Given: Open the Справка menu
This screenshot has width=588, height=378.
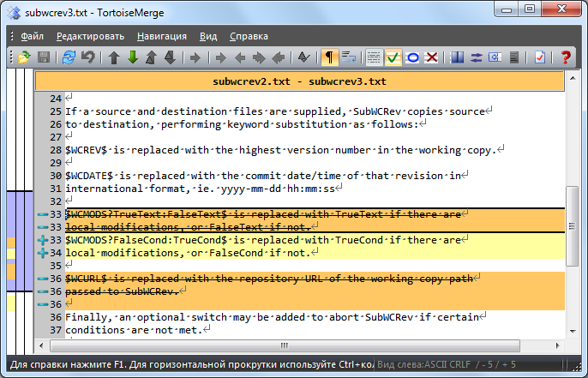Looking at the screenshot, I should (x=249, y=36).
